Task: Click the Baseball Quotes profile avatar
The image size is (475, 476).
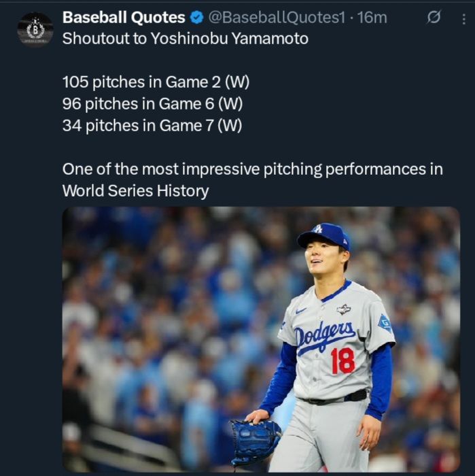Action: [x=35, y=30]
